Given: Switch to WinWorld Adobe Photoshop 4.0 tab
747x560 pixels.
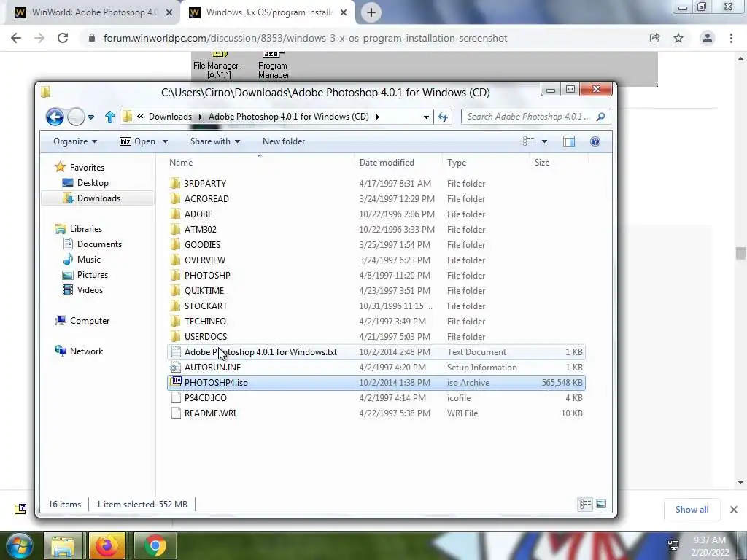Looking at the screenshot, I should tap(93, 12).
